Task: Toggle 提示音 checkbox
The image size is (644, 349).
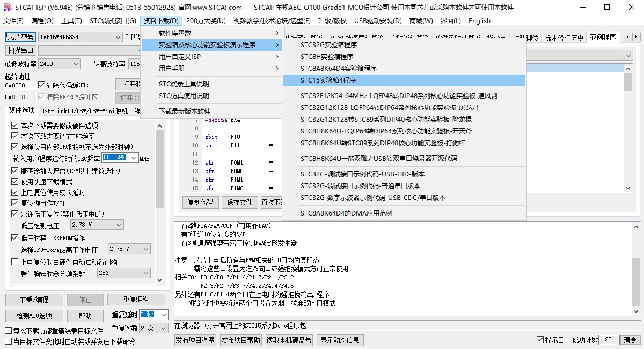Action: tap(540, 340)
